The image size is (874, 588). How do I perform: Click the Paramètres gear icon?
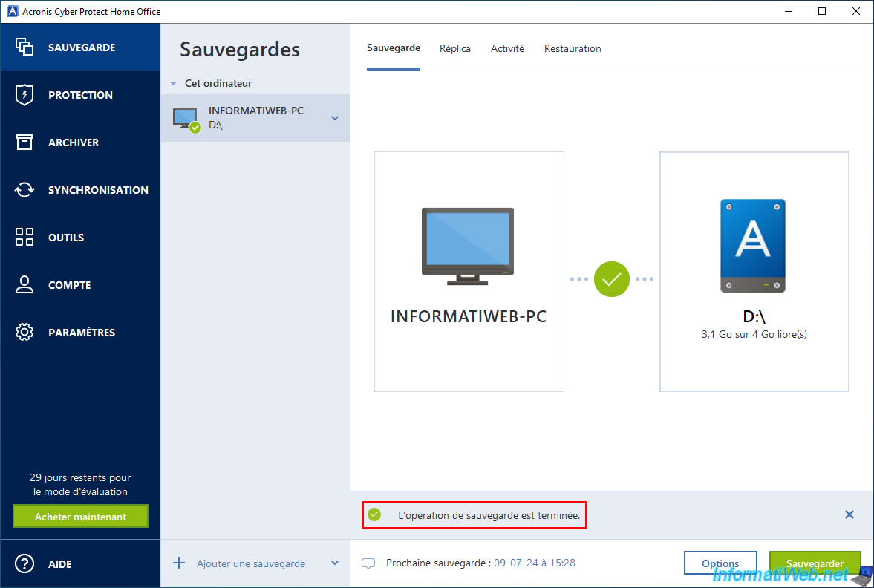pyautogui.click(x=24, y=332)
